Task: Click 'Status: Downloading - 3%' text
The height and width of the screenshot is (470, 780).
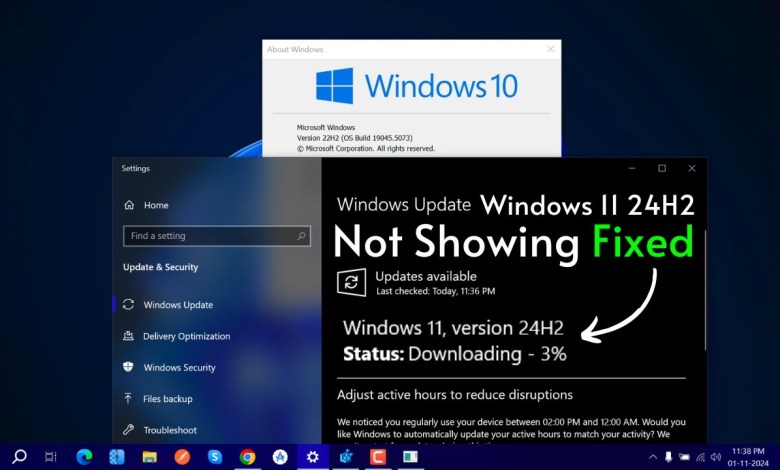Action: (x=455, y=354)
